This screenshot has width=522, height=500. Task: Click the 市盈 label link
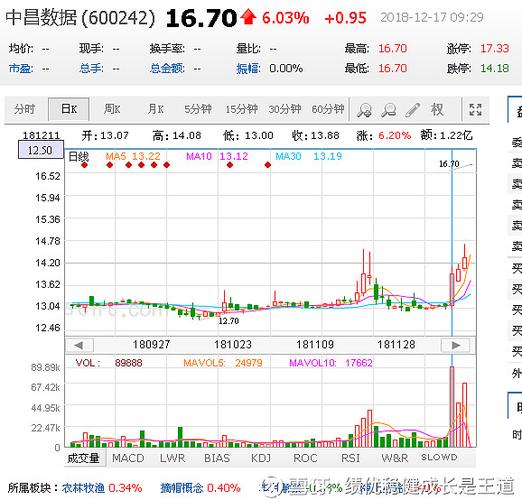point(21,68)
